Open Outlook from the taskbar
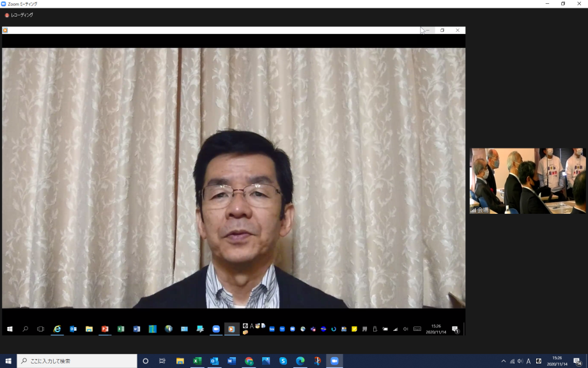The image size is (588, 368). pyautogui.click(x=215, y=361)
